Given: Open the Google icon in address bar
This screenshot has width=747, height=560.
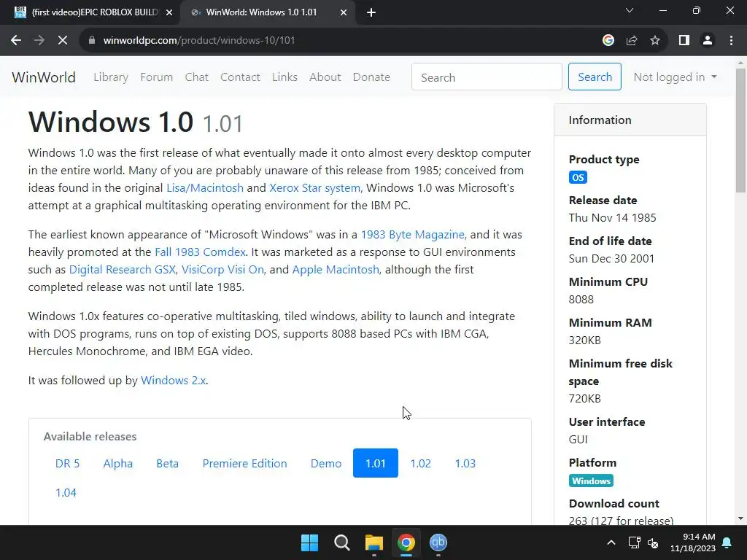Looking at the screenshot, I should (x=608, y=41).
